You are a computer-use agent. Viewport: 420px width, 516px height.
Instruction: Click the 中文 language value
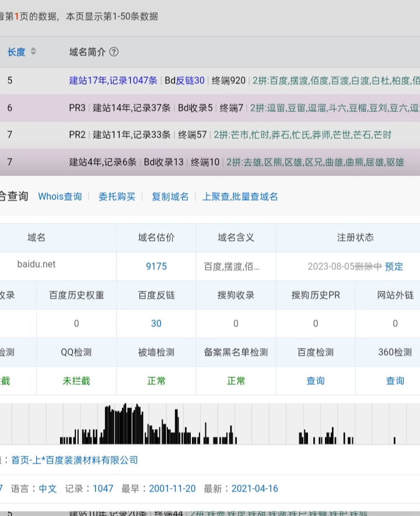(48, 489)
